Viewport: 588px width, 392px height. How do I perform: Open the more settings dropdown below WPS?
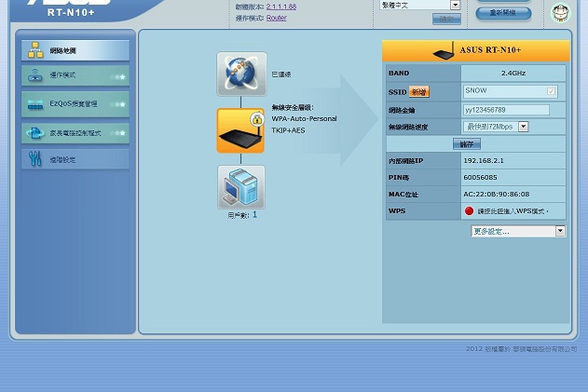tap(518, 231)
